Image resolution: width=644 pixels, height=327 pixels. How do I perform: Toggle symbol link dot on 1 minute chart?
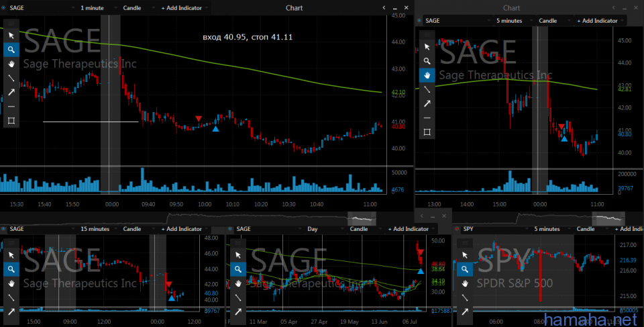click(4, 8)
